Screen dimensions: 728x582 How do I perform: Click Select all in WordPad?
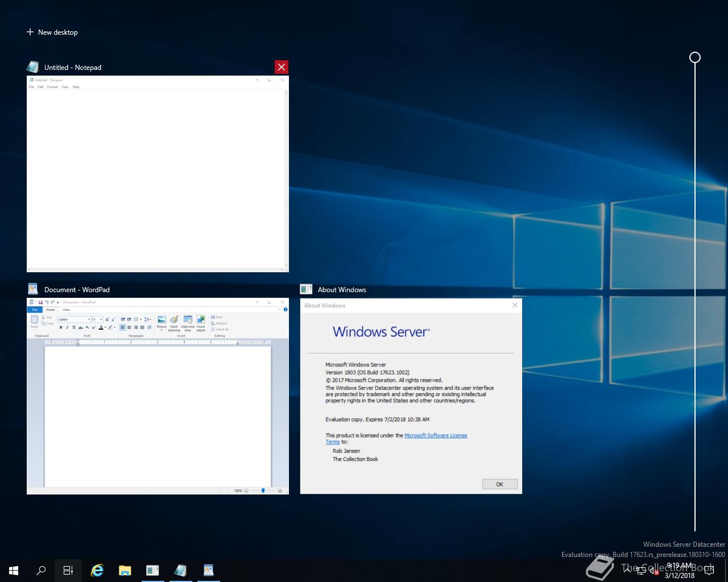click(220, 330)
